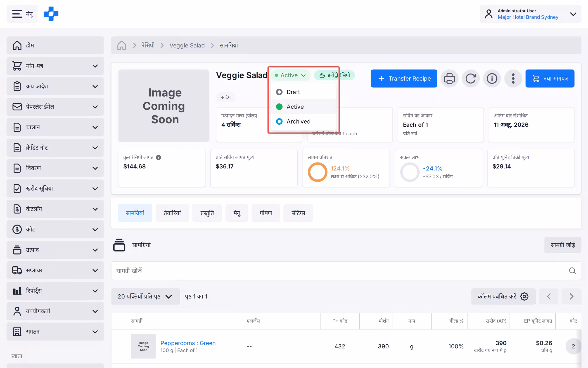
Task: Expand पेपरलेस ईमेल sidebar section
Action: (x=55, y=107)
